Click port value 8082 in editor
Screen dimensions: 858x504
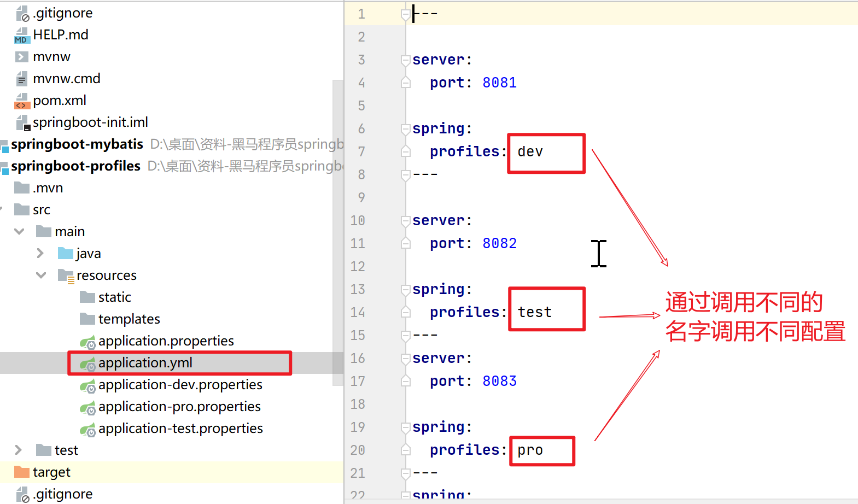pyautogui.click(x=499, y=243)
